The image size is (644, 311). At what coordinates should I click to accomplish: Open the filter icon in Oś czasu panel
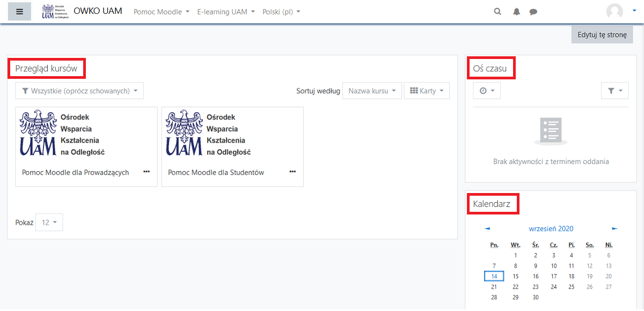pyautogui.click(x=614, y=91)
